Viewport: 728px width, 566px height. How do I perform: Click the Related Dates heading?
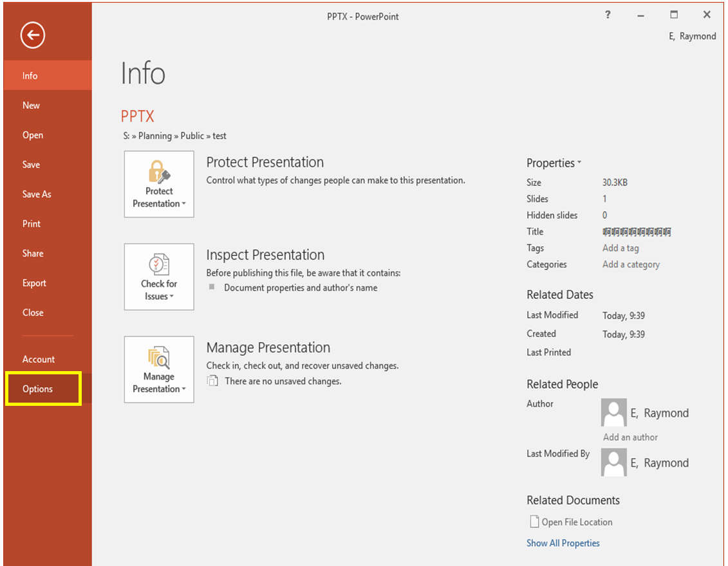[560, 295]
